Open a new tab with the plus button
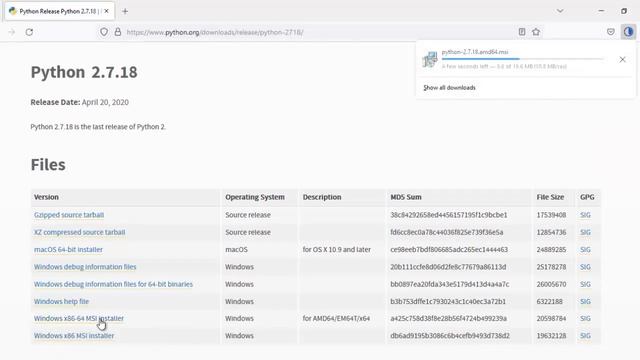Viewport: 640px width, 360px height. coord(125,11)
